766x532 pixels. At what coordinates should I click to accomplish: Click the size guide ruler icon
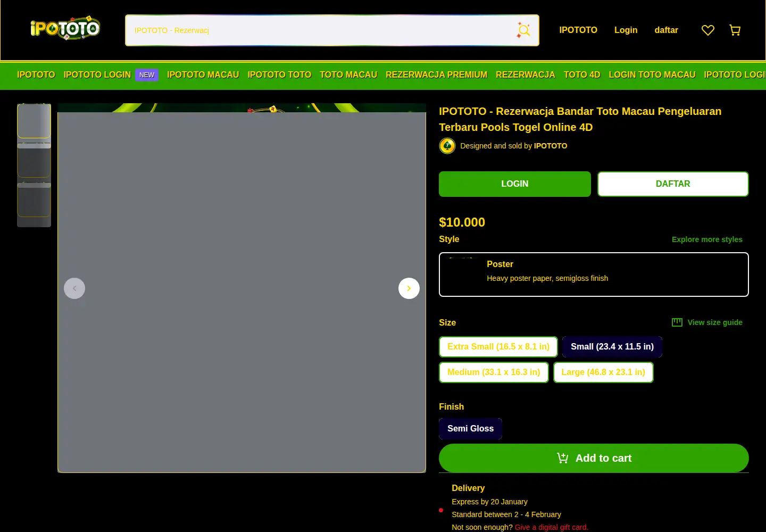[677, 322]
